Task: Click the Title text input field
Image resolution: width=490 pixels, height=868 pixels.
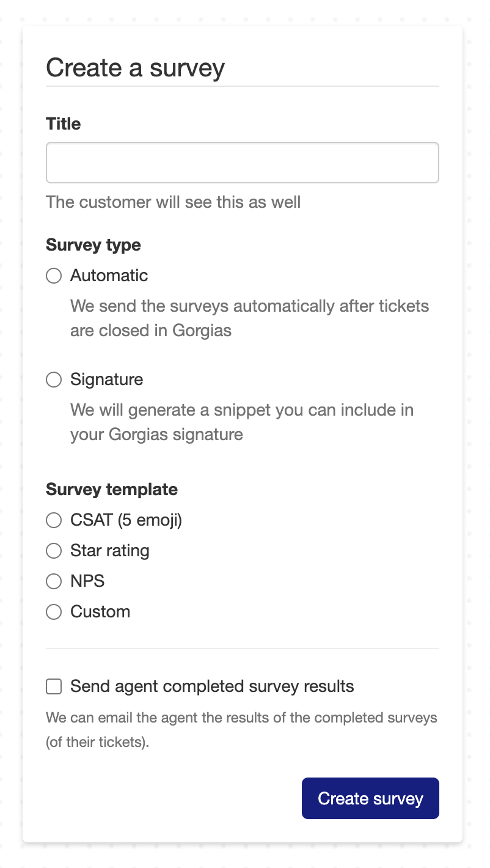Action: [243, 163]
